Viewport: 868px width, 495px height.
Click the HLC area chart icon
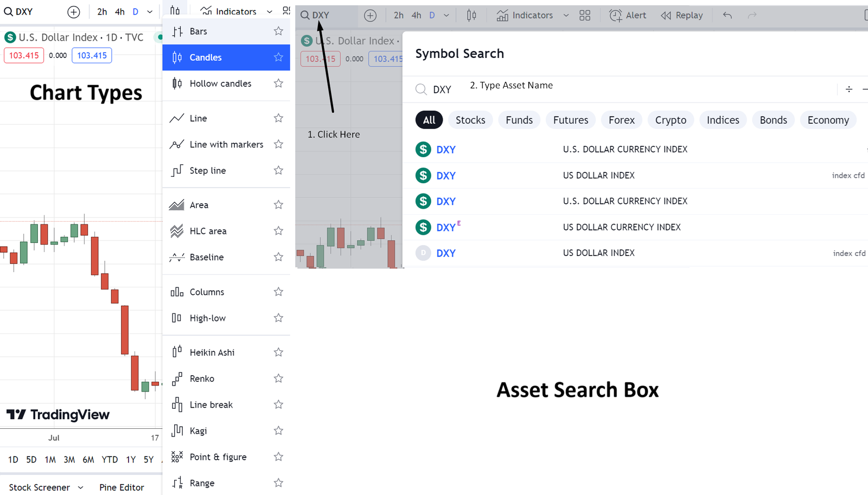click(177, 231)
